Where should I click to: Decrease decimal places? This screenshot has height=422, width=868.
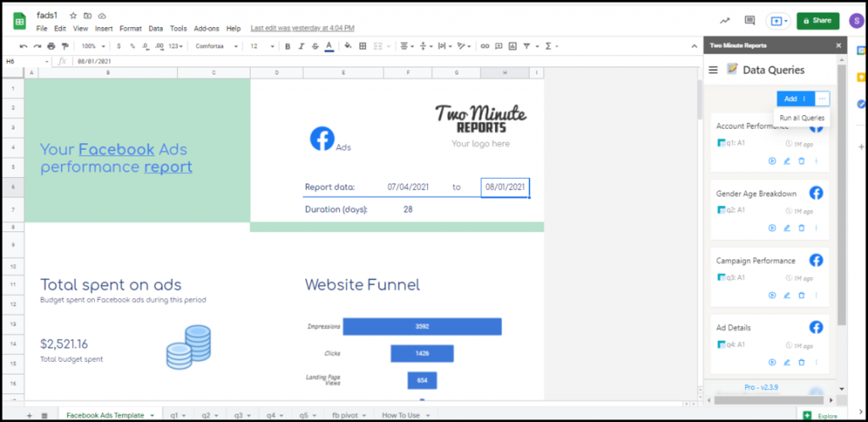pos(146,47)
